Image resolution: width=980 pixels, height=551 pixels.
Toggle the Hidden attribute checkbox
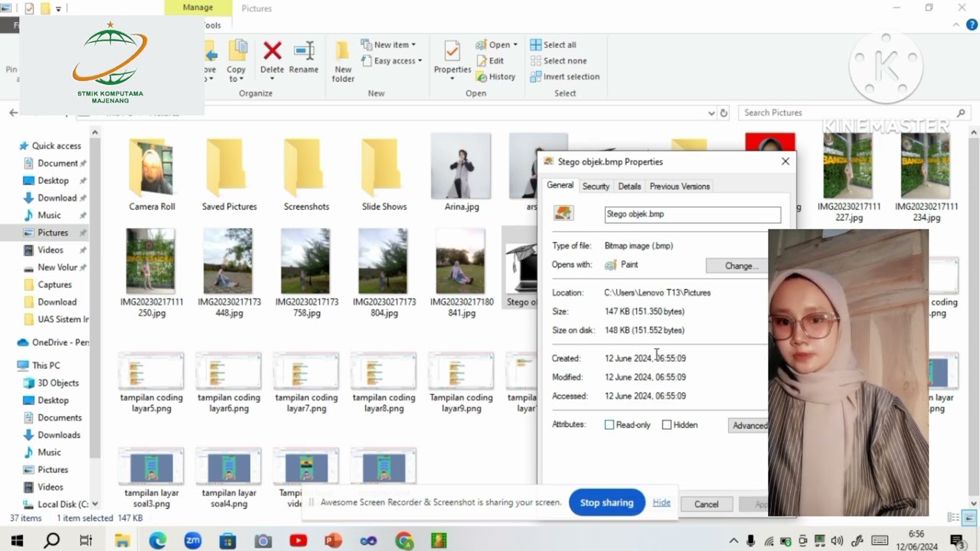pyautogui.click(x=667, y=425)
